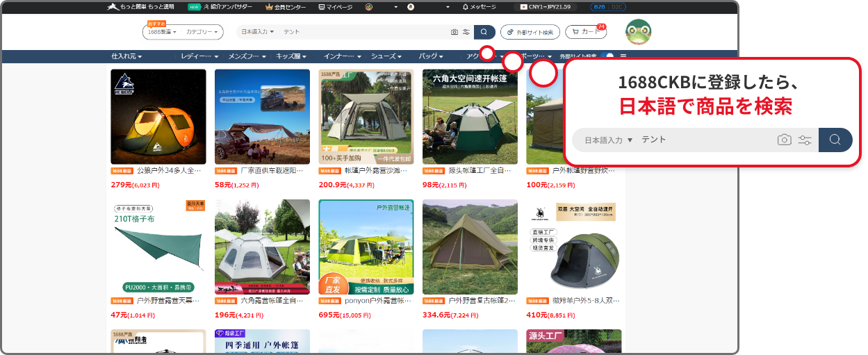Click the camera image-search icon in search bar
The width and height of the screenshot is (868, 355).
455,32
